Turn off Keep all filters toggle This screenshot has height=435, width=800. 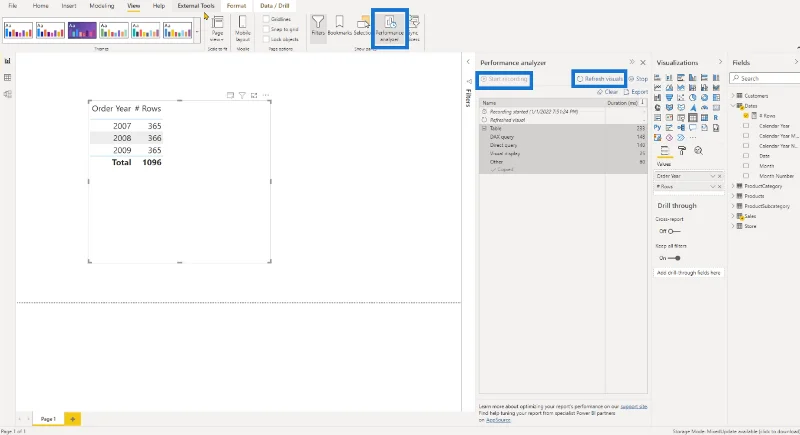pos(674,258)
